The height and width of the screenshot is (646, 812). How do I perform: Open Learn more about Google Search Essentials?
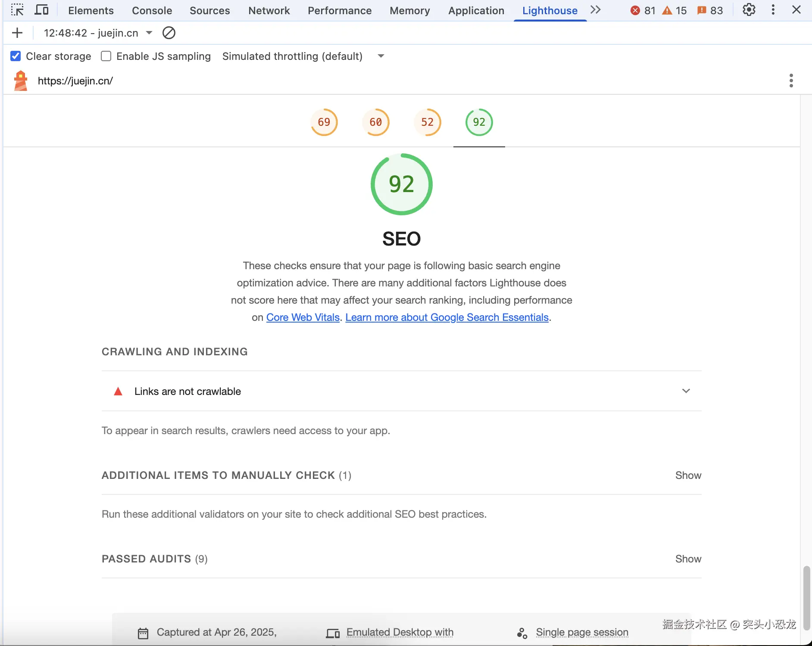[x=447, y=317]
